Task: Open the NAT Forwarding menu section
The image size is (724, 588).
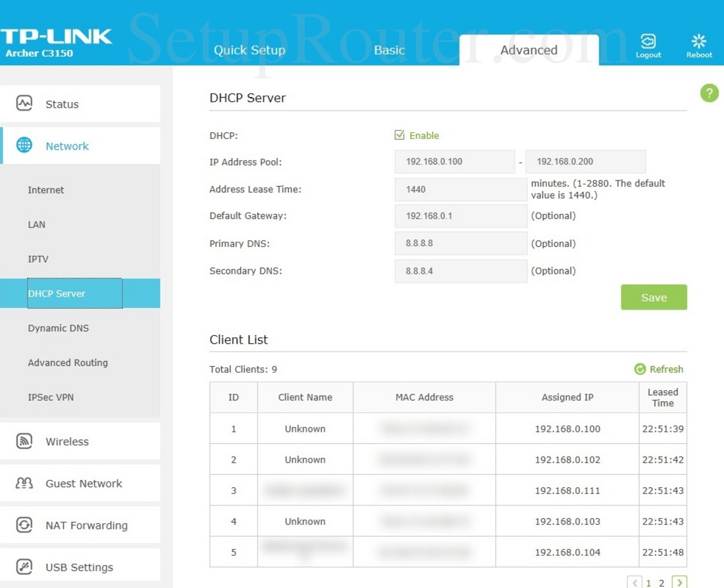Action: pyautogui.click(x=80, y=525)
